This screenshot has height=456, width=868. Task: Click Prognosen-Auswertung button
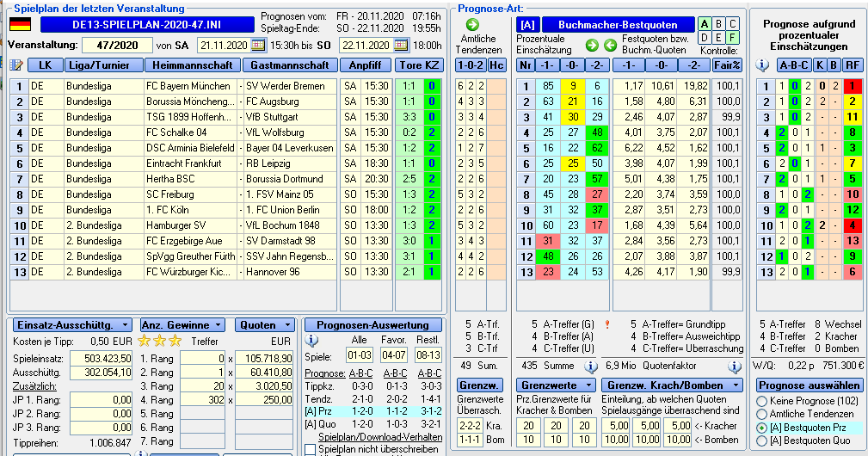pyautogui.click(x=372, y=325)
